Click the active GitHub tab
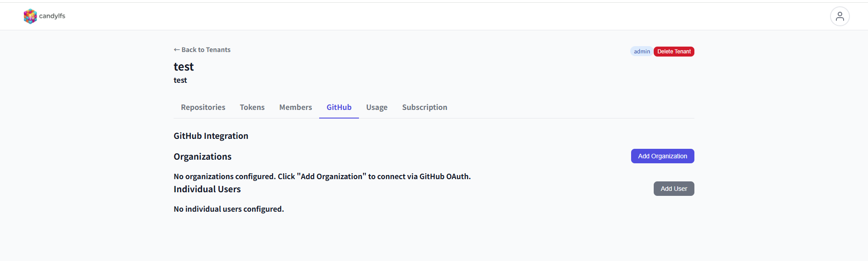The width and height of the screenshot is (868, 261). [339, 107]
